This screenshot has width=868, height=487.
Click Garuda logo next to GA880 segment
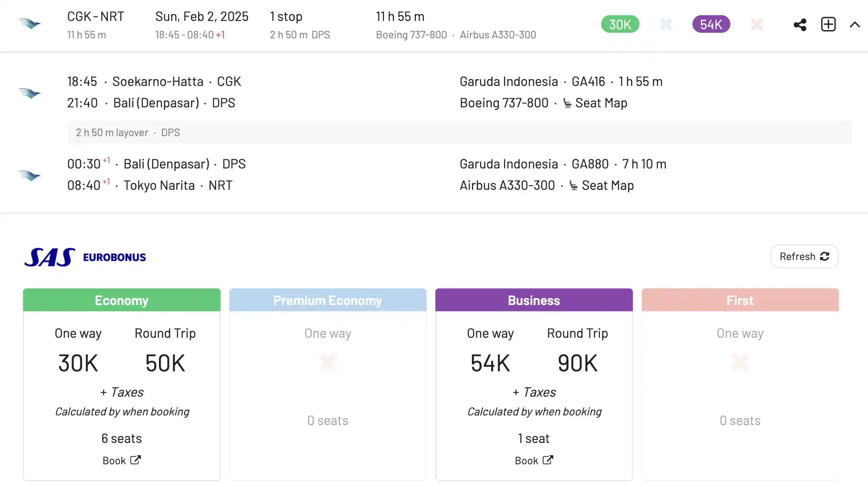pos(30,175)
